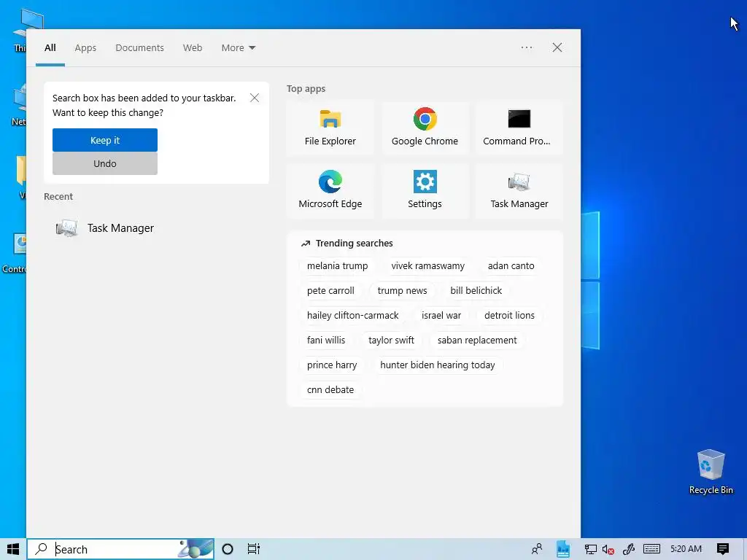Open Recycle Bin on desktop
Viewport: 747px width, 560px height.
pos(711,472)
